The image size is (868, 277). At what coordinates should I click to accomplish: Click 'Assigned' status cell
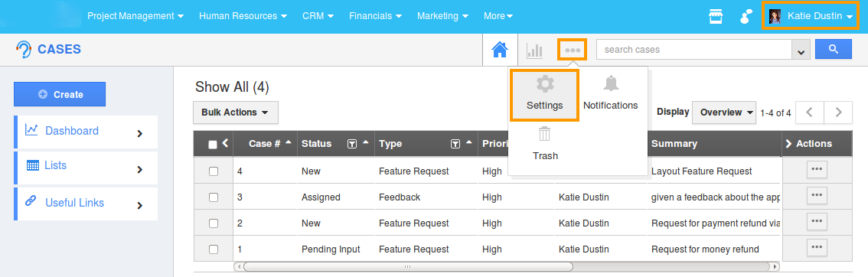click(x=321, y=197)
